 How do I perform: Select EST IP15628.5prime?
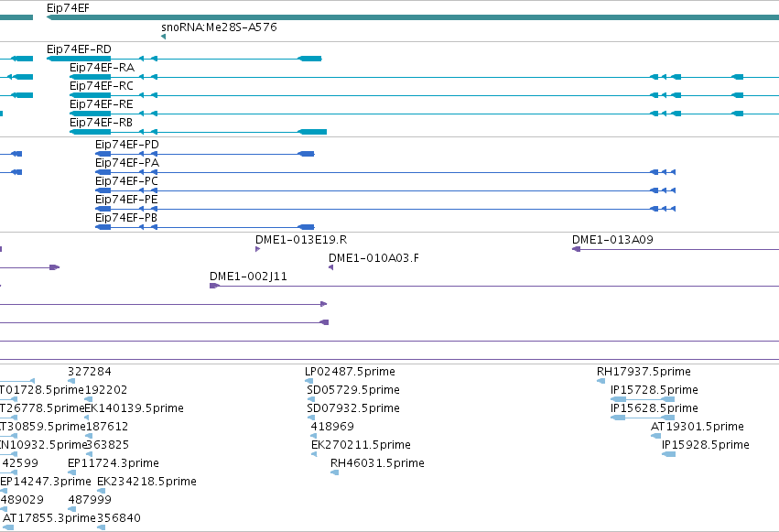(x=655, y=408)
